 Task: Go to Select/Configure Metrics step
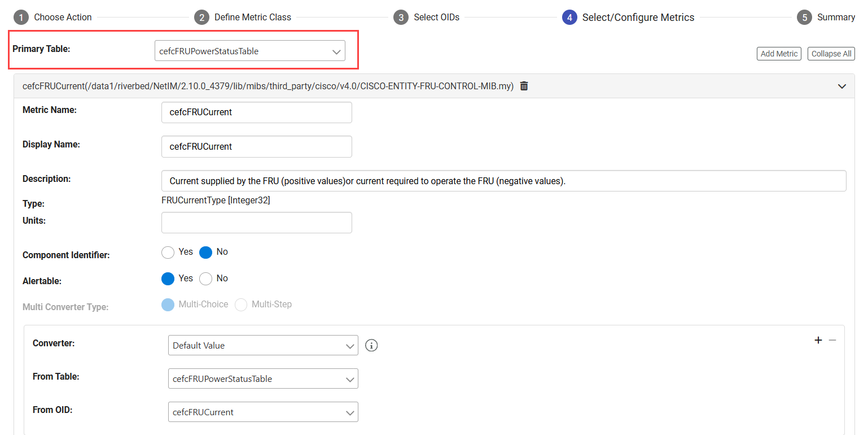(569, 18)
